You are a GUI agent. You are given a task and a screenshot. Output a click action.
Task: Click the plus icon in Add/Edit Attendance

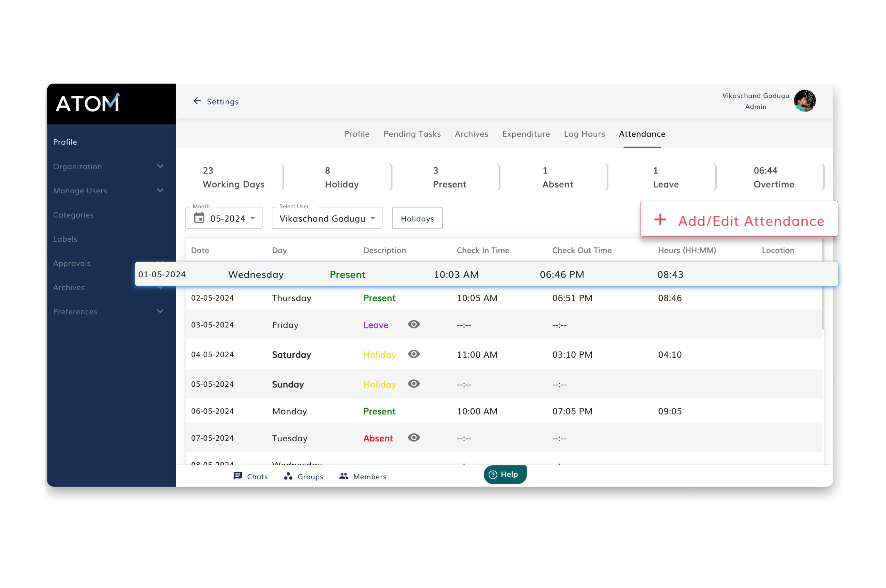click(x=660, y=220)
